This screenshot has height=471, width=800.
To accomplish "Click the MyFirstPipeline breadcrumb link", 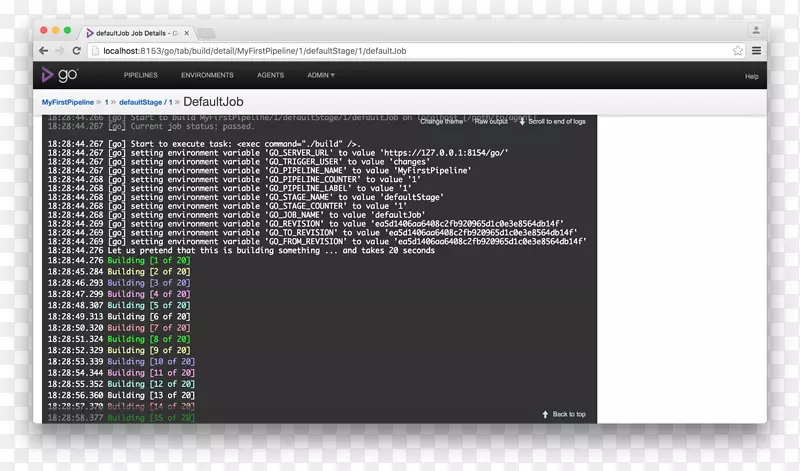I will point(69,102).
